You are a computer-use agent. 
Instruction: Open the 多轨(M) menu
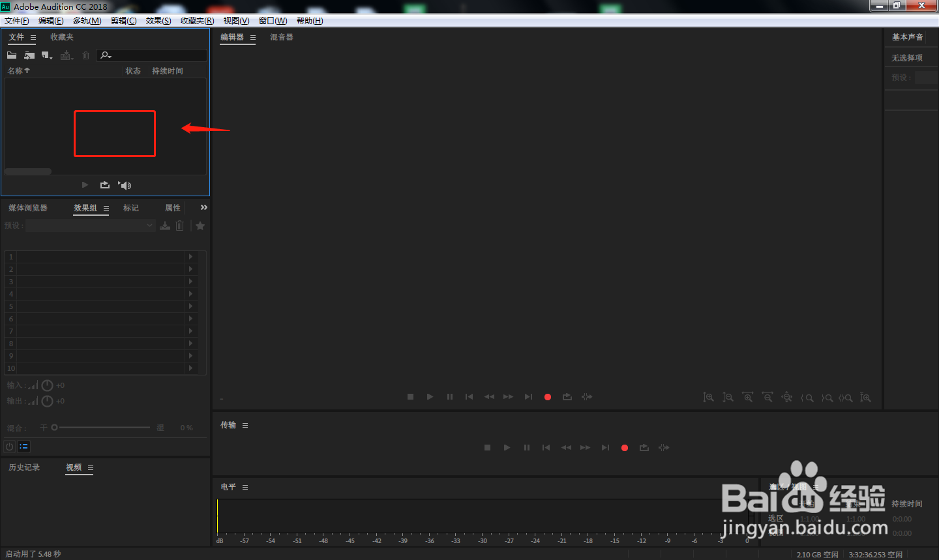pos(87,21)
